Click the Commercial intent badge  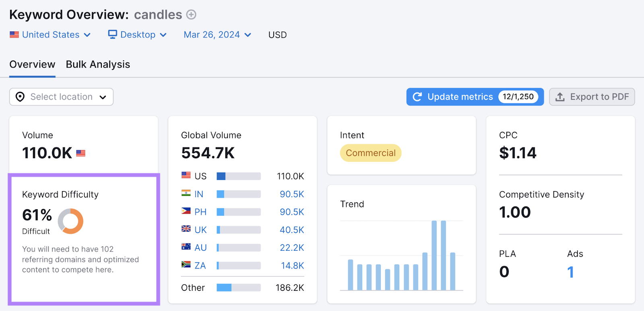tap(370, 153)
